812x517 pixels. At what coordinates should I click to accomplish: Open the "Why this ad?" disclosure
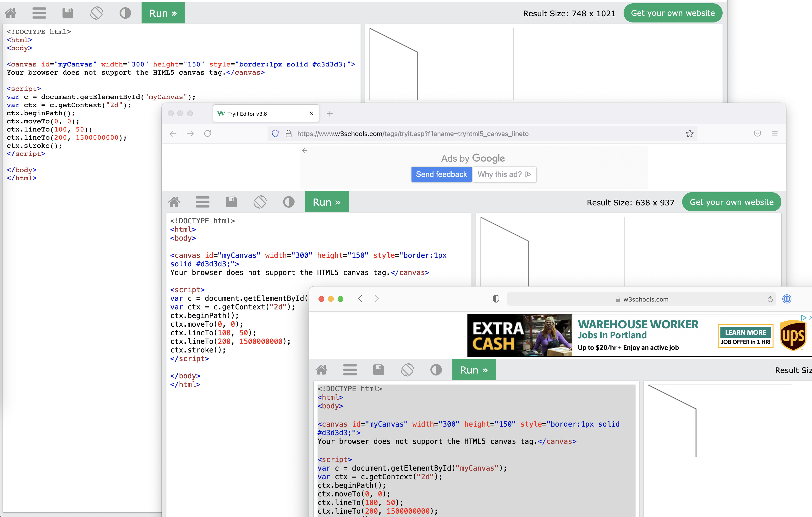click(505, 174)
